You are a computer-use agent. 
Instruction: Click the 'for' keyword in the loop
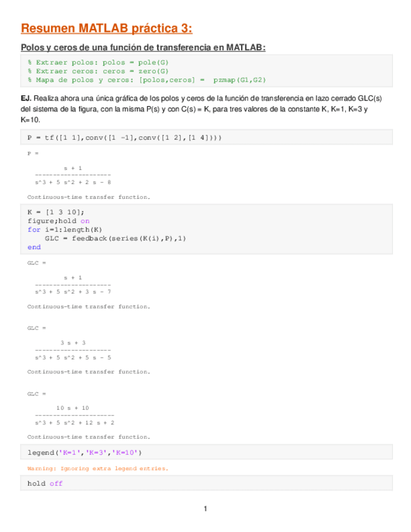coord(34,230)
